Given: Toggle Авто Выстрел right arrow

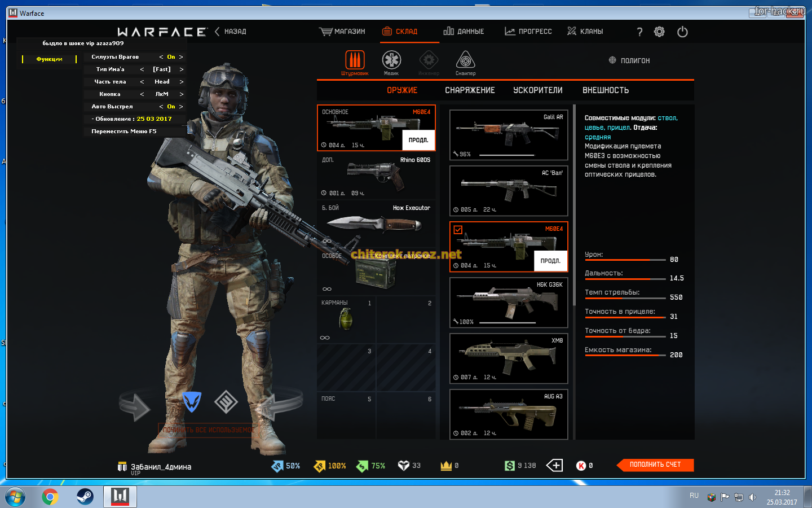Looking at the screenshot, I should click(x=181, y=107).
